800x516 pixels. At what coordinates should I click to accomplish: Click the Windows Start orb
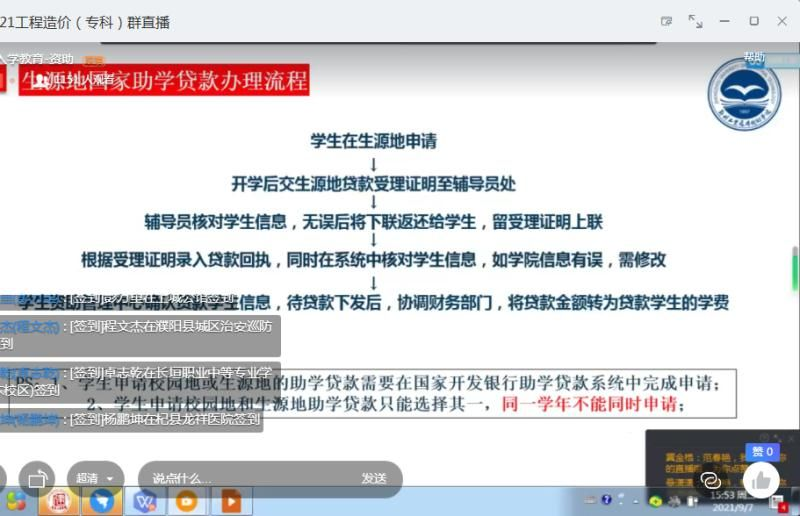pyautogui.click(x=14, y=500)
